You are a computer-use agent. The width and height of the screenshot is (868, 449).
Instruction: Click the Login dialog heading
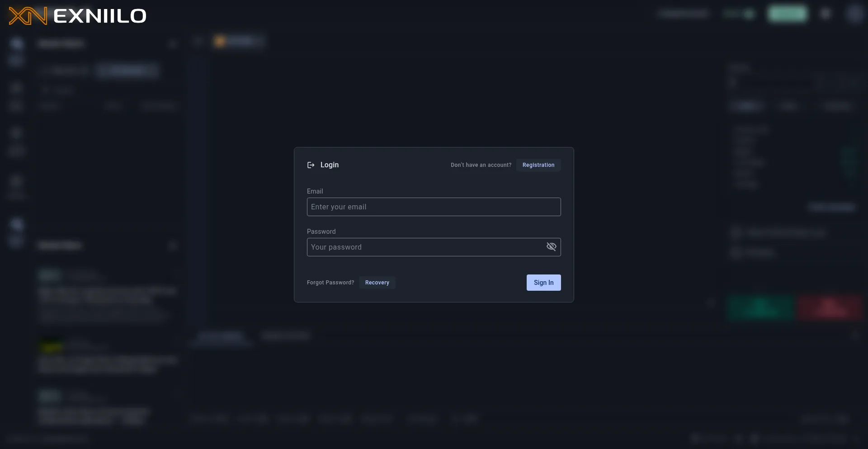[329, 165]
